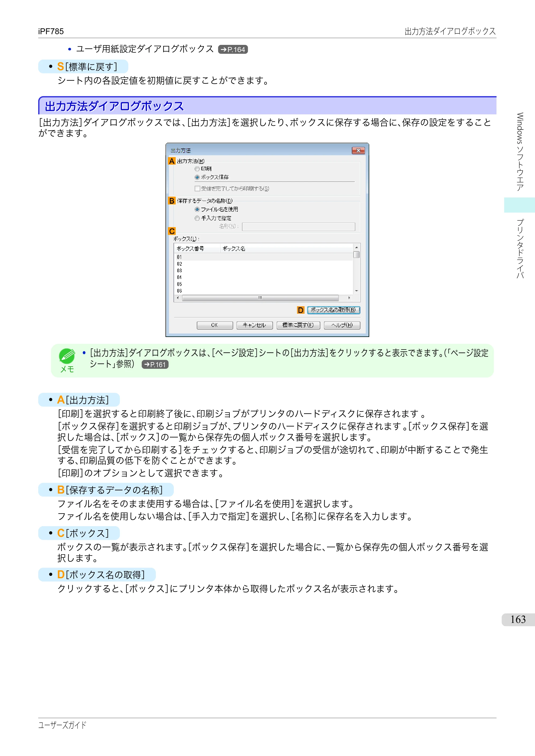Click the ユーザーズガイド footer text
Image resolution: width=535 pixels, height=756 pixels.
click(x=62, y=725)
